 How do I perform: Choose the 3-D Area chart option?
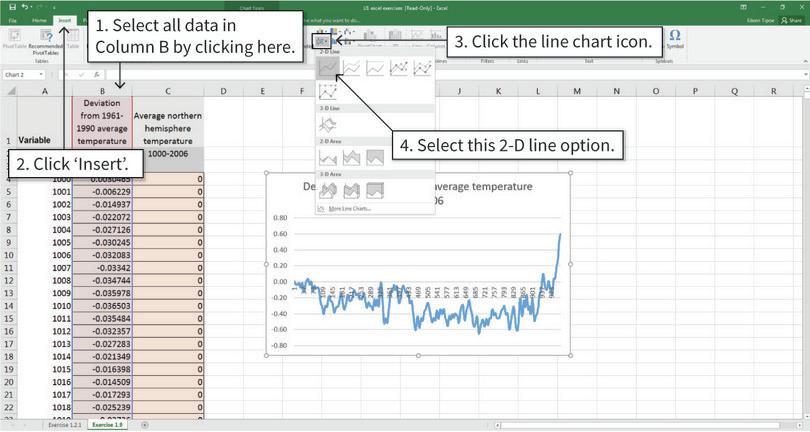click(328, 191)
